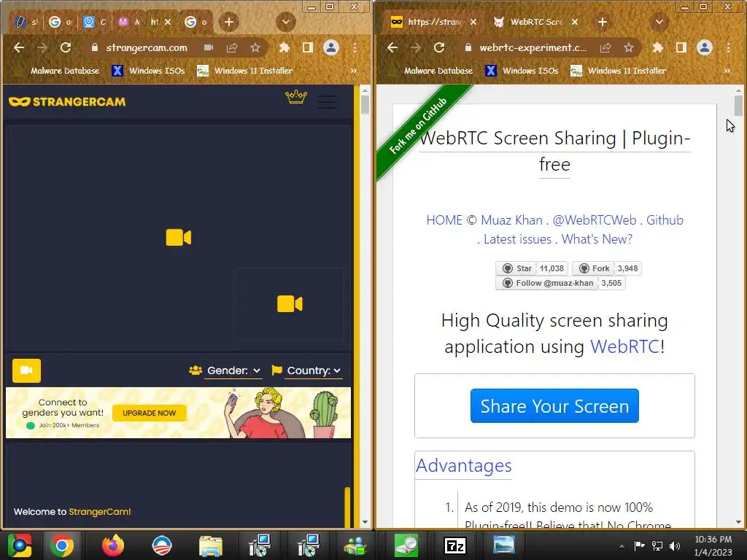Click the StrangerCam logo

[67, 101]
